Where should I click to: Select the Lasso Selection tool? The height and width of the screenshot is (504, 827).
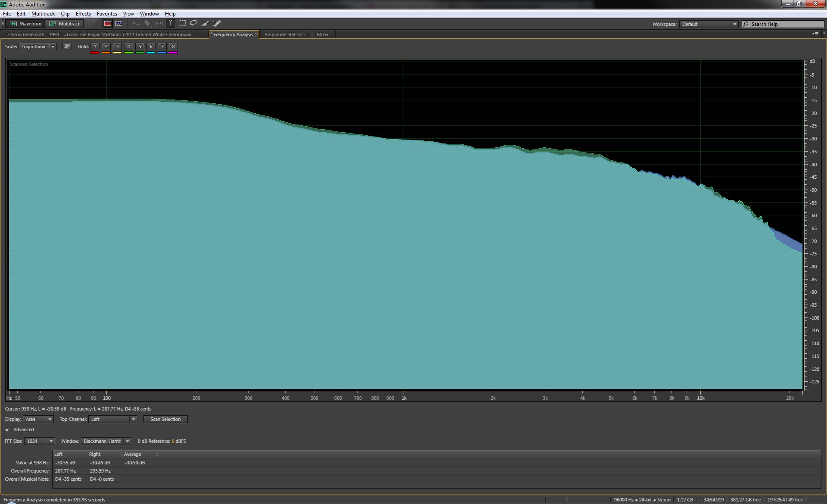(194, 24)
